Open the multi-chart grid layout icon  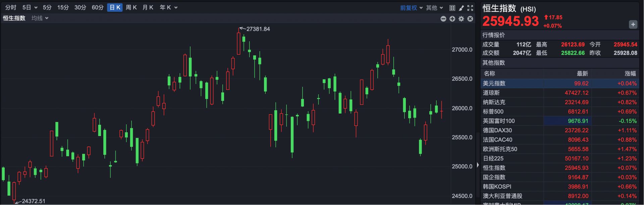click(x=452, y=8)
